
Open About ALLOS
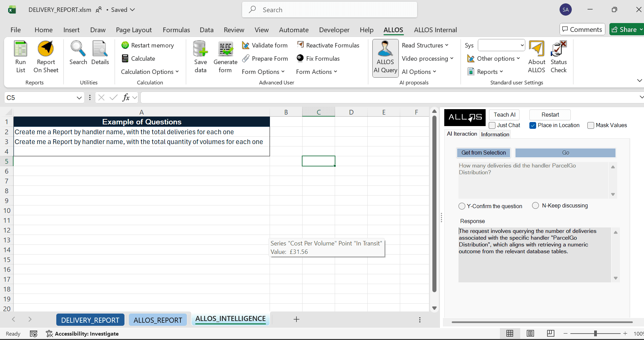(536, 57)
